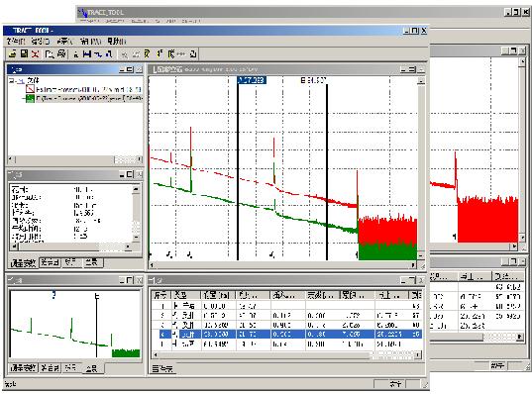Click the blue step-down splice toolbar icon
Viewport: 532px width, 394px height.
pos(98,53)
